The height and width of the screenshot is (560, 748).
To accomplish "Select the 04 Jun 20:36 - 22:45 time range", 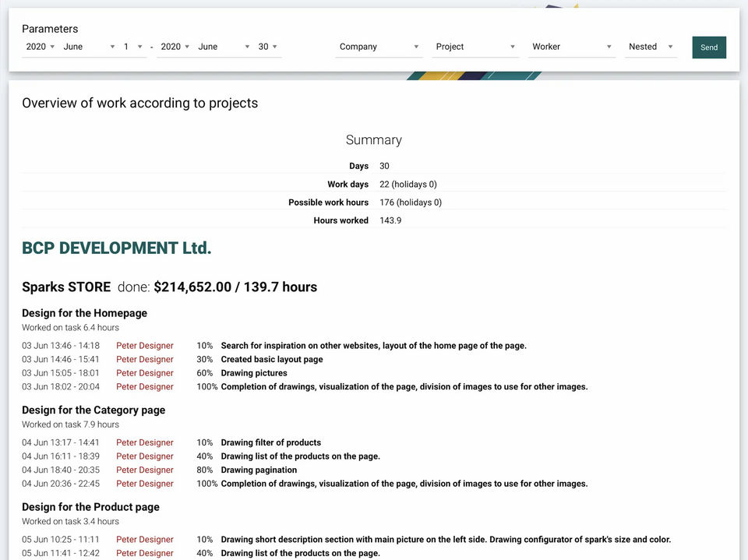I will (x=61, y=483).
